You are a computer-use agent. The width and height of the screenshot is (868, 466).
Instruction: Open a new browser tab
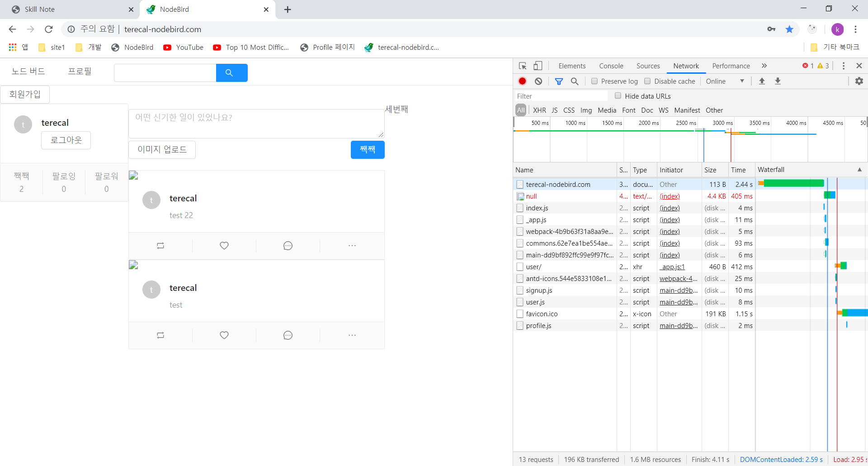288,10
